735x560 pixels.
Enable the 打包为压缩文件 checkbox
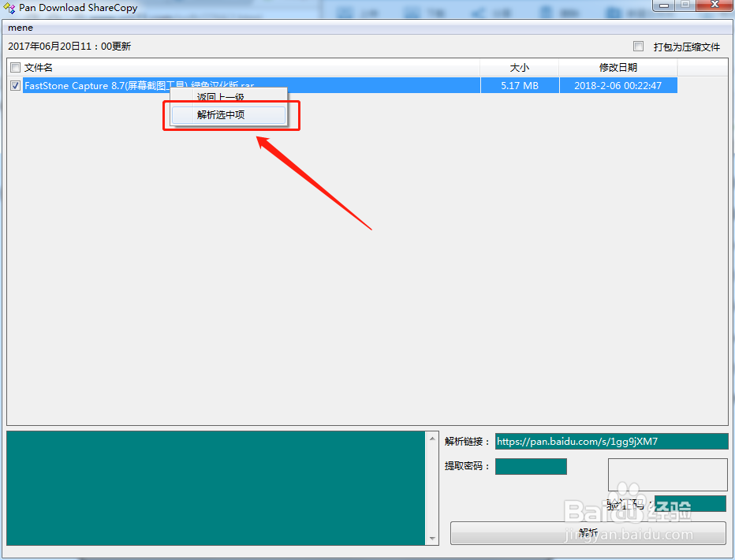coord(639,46)
